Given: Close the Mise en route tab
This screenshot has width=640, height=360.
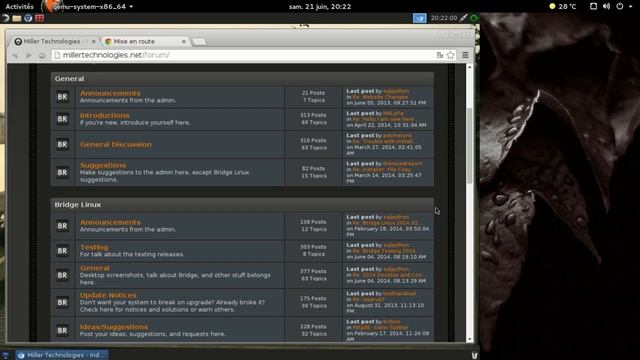Looking at the screenshot, I should (184, 42).
